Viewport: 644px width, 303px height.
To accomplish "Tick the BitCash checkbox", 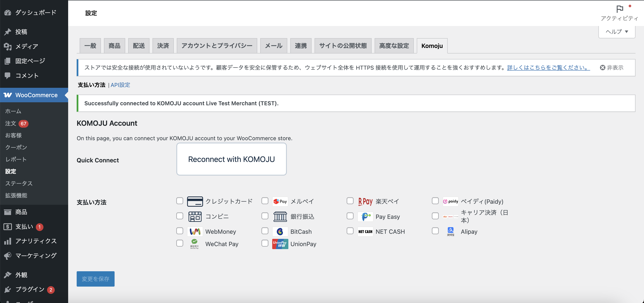I will coord(265,231).
